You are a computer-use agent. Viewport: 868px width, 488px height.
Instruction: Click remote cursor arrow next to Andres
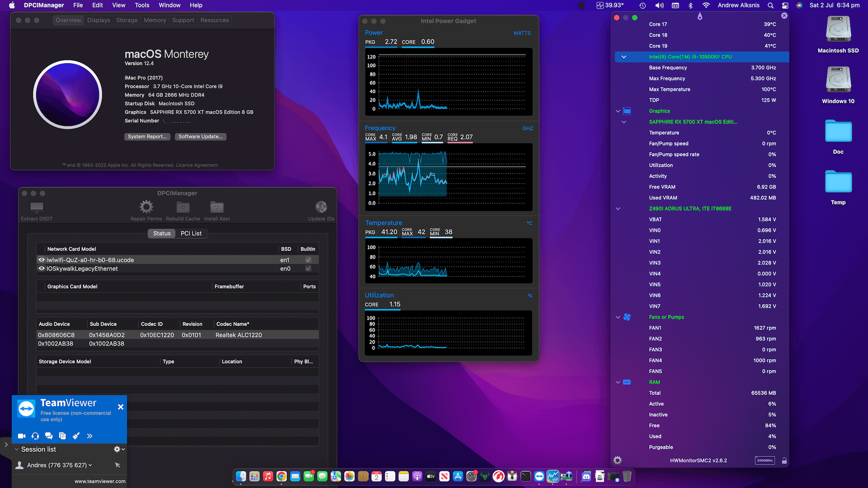coord(118,465)
